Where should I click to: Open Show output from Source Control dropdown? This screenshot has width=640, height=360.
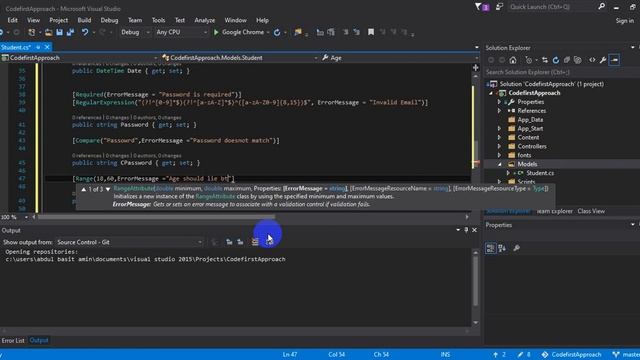coord(130,242)
